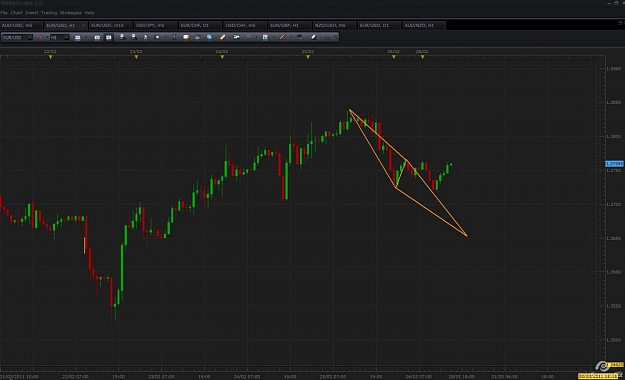
Task: Click the first window-layout toolbar icon
Action: tap(97, 37)
